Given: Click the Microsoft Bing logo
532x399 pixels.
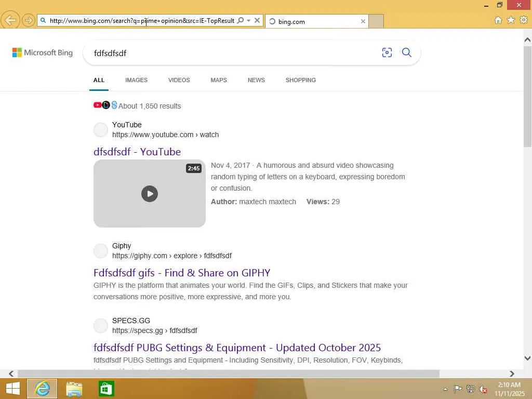Looking at the screenshot, I should (x=43, y=52).
